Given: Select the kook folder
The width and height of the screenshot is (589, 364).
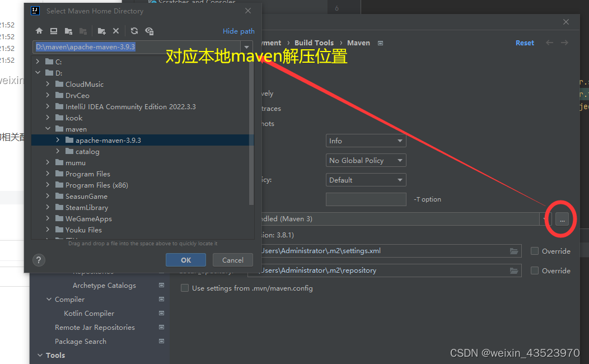Looking at the screenshot, I should pyautogui.click(x=74, y=118).
